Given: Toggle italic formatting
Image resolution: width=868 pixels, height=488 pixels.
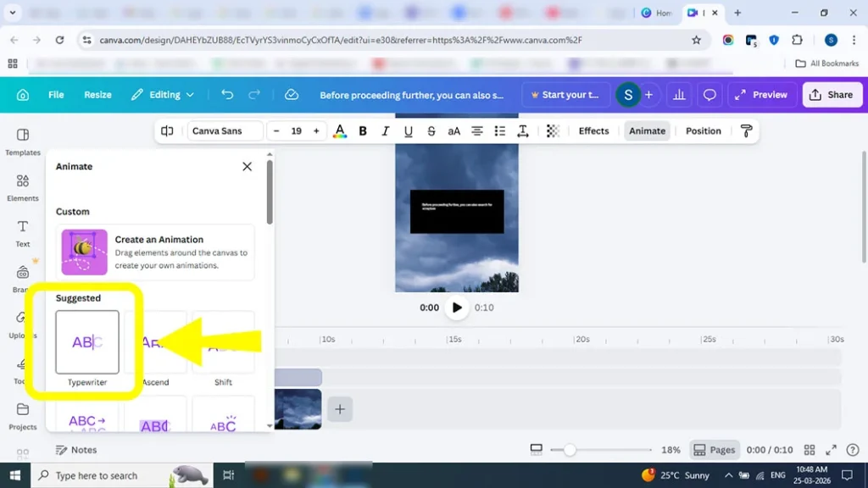Looking at the screenshot, I should [386, 130].
